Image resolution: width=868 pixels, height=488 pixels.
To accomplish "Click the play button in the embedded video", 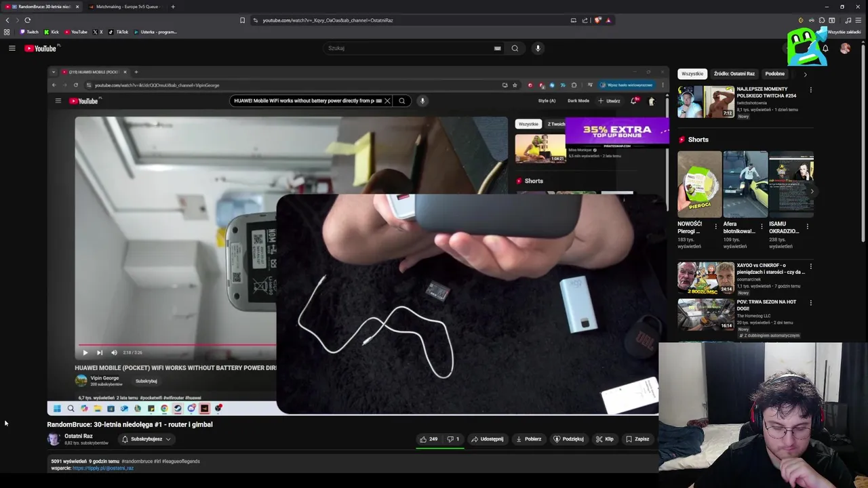I will pyautogui.click(x=85, y=352).
